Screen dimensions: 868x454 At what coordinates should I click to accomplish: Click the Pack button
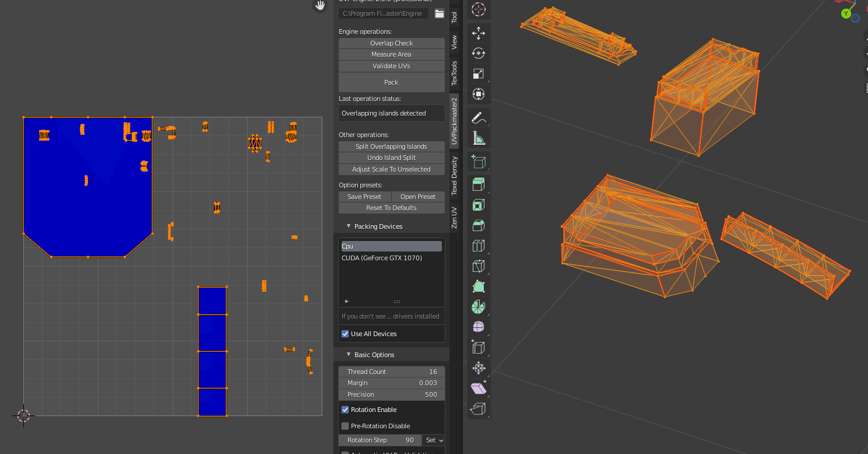pyautogui.click(x=391, y=82)
